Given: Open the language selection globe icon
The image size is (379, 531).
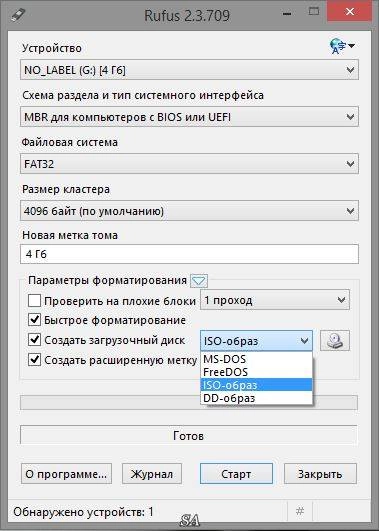Looking at the screenshot, I should tap(341, 46).
